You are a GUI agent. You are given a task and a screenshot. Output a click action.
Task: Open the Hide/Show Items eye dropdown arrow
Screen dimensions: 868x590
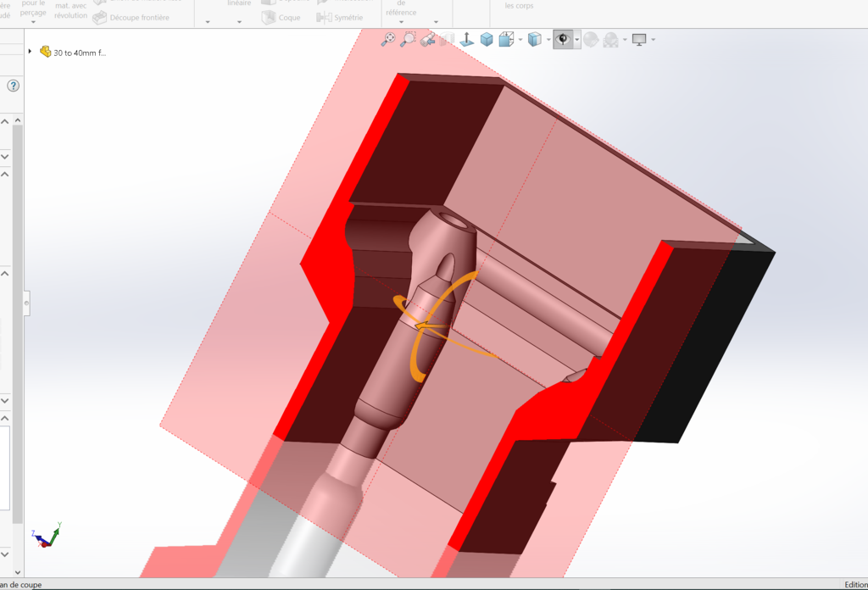(x=577, y=40)
